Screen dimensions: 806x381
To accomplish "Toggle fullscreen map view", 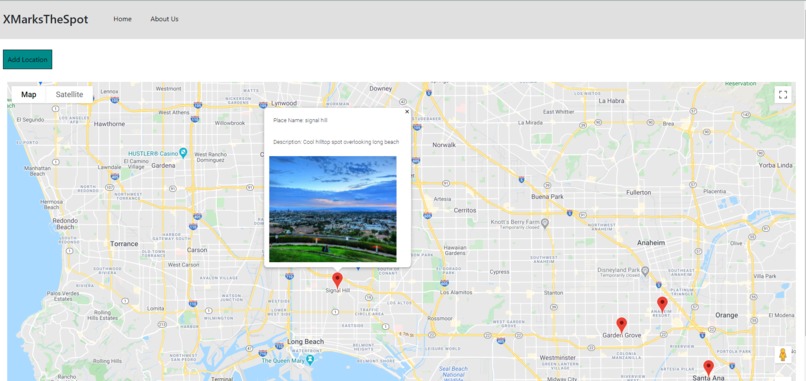I will click(x=783, y=95).
